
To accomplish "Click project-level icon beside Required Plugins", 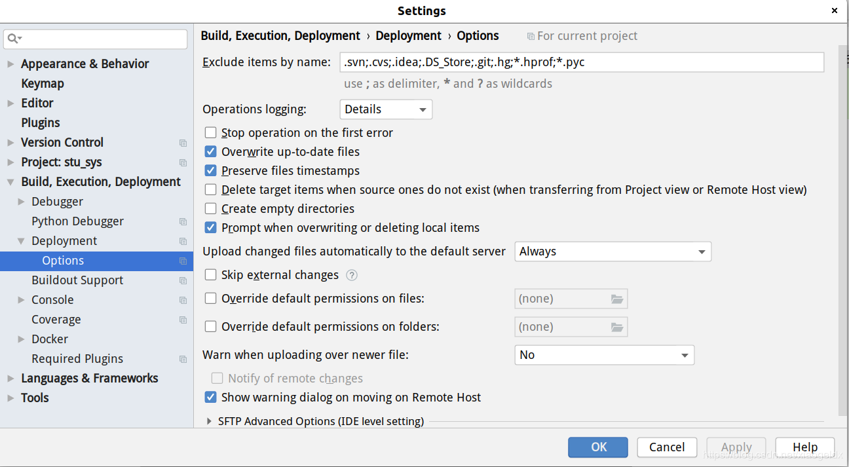I will [183, 359].
